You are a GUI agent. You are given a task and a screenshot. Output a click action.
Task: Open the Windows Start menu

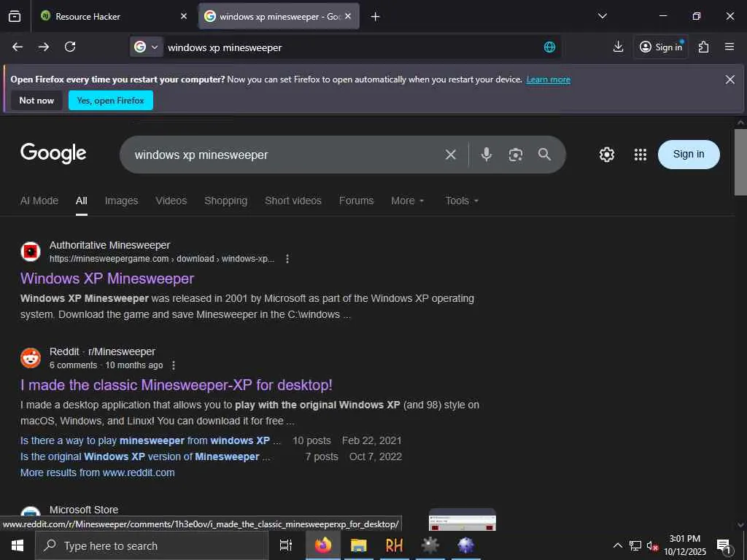[18, 545]
